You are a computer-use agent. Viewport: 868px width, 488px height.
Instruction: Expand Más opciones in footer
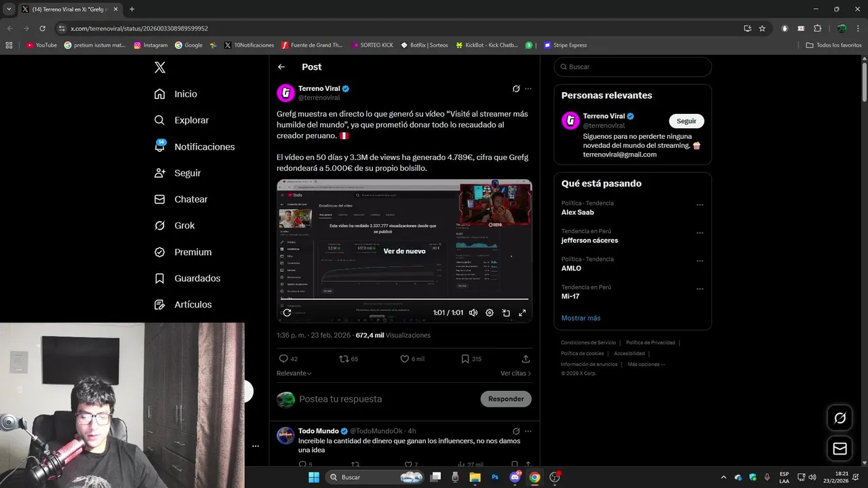[x=646, y=365]
